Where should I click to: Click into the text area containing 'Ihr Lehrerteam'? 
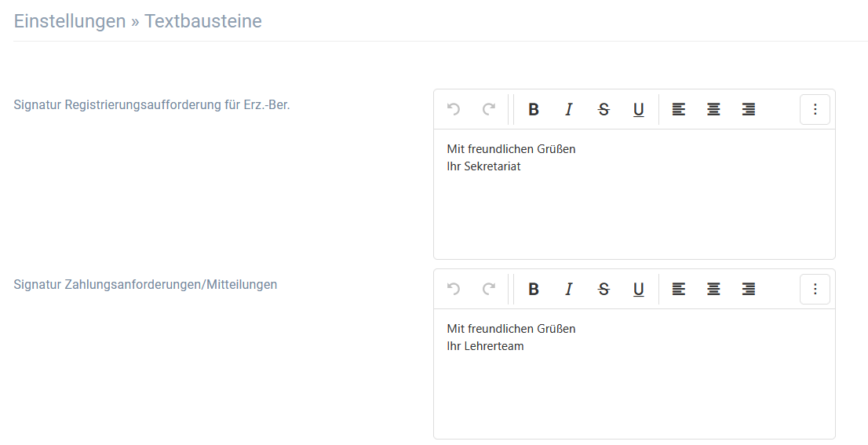[634, 374]
